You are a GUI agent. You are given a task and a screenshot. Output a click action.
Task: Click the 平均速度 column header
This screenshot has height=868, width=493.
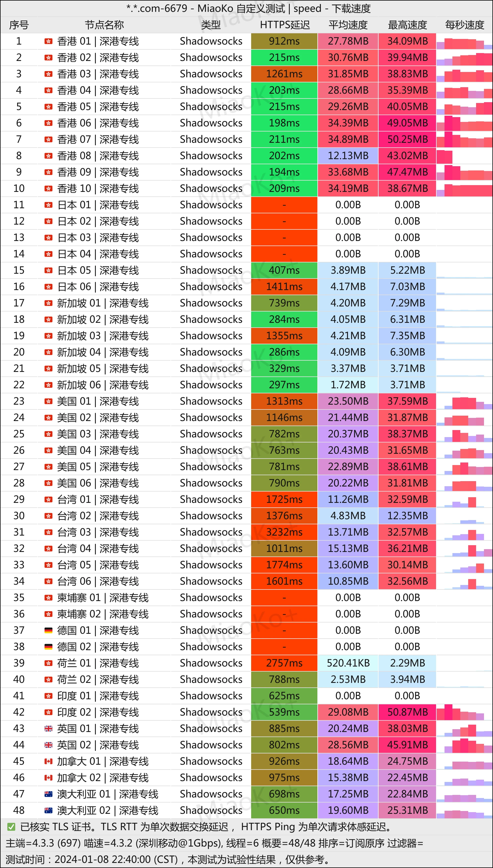click(348, 25)
